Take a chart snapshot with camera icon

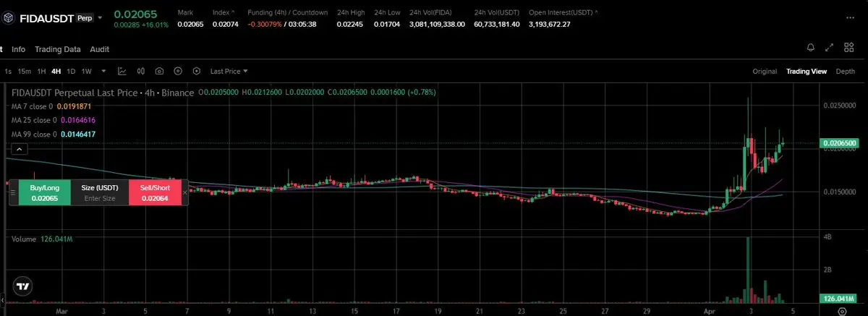click(x=158, y=71)
